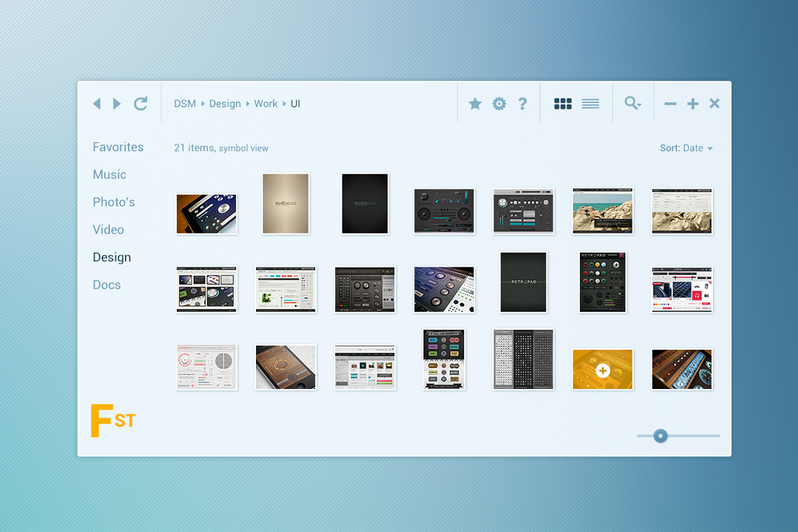Go to the DSM breadcrumb
Viewport: 798px width, 532px height.
tap(185, 104)
